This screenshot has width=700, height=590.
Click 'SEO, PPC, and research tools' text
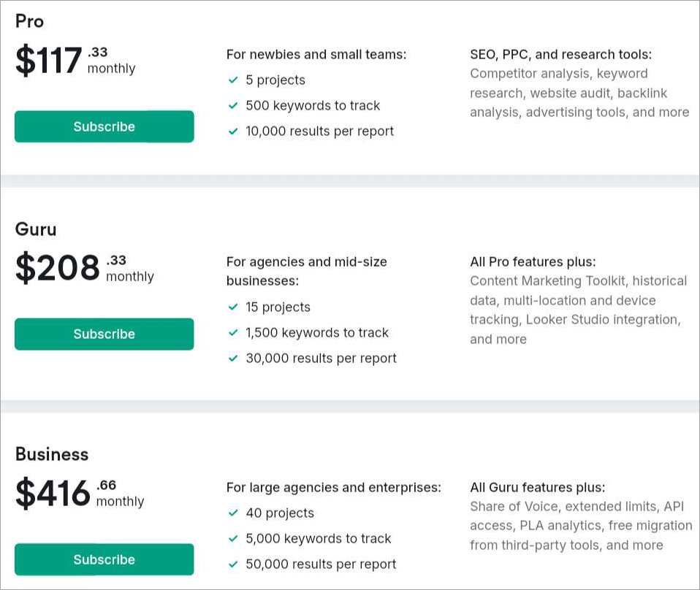point(560,54)
